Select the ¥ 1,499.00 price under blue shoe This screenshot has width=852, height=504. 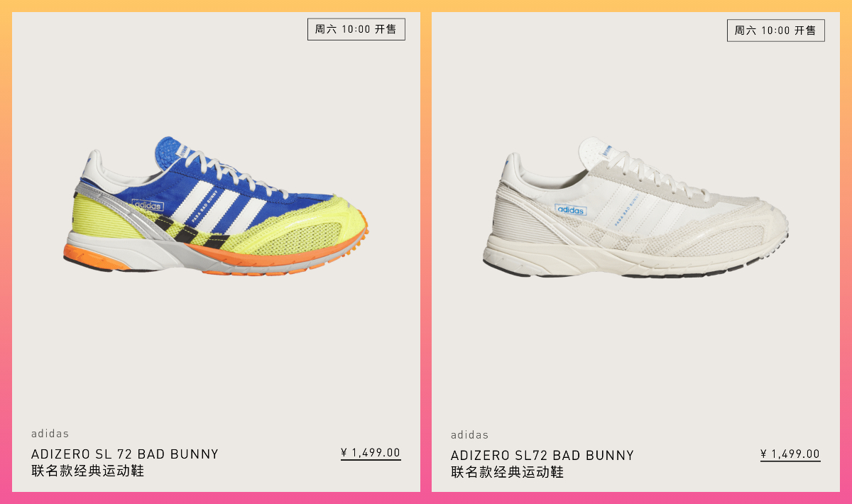(x=371, y=453)
